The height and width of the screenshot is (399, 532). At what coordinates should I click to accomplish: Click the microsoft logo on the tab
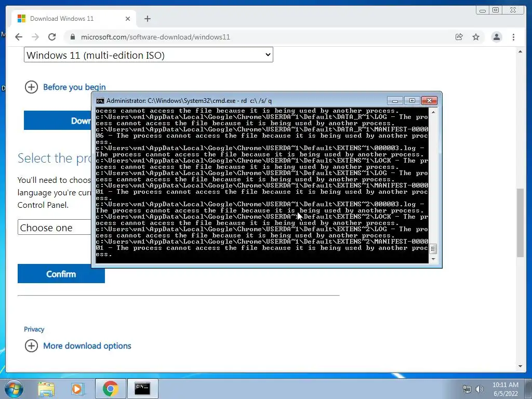tap(21, 19)
